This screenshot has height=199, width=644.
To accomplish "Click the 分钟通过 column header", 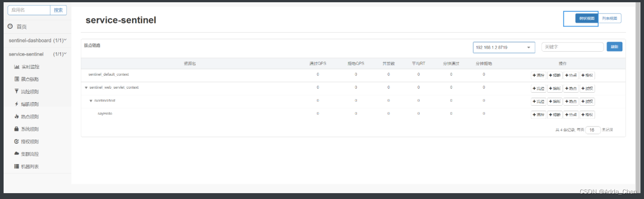I will click(x=451, y=64).
